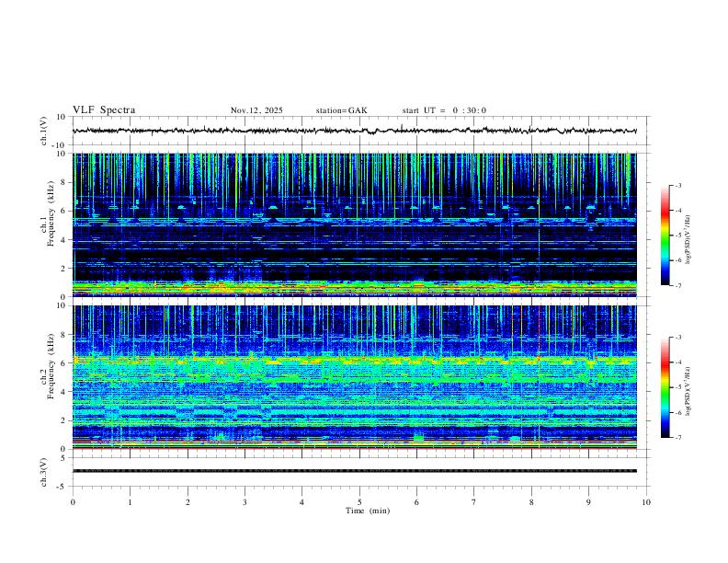Click the '10' tick on the time axis

646,502
